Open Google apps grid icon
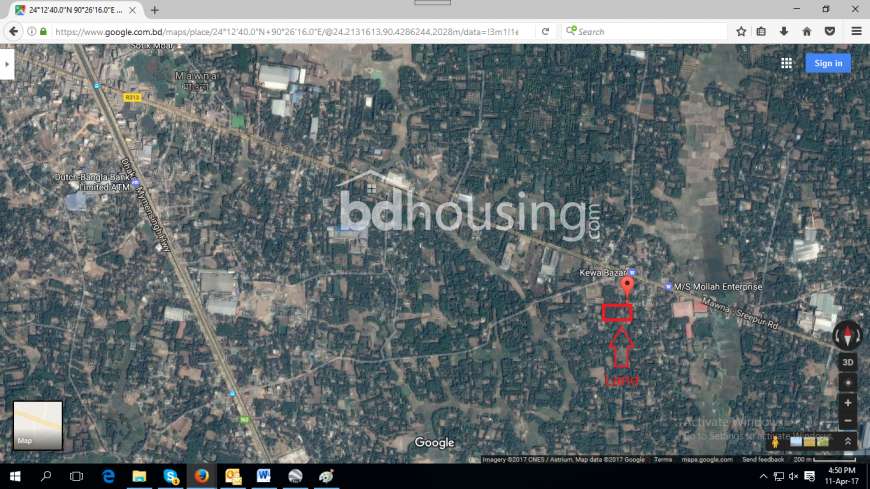This screenshot has height=489, width=870. (786, 63)
